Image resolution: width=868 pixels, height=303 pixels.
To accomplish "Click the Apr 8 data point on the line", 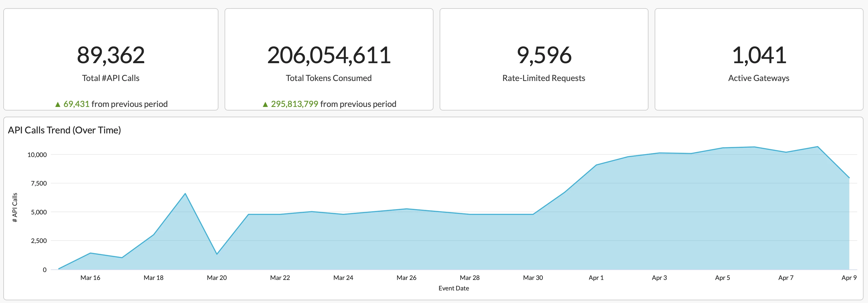I will [x=817, y=147].
